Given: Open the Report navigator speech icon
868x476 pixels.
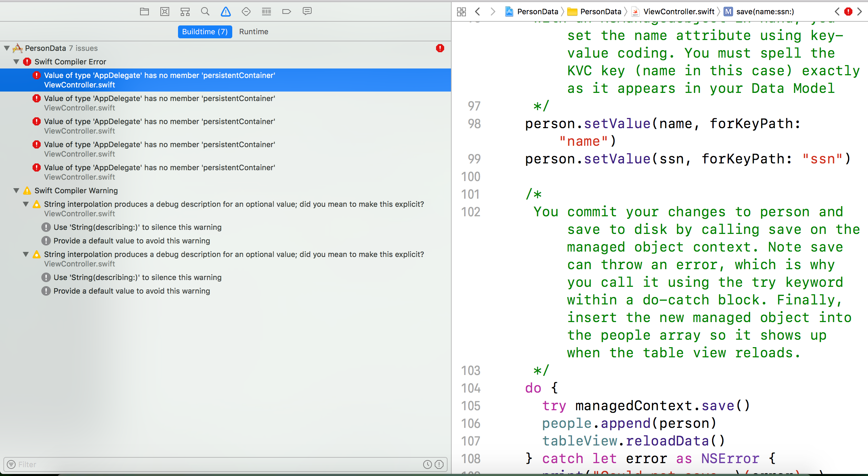Looking at the screenshot, I should 307,12.
